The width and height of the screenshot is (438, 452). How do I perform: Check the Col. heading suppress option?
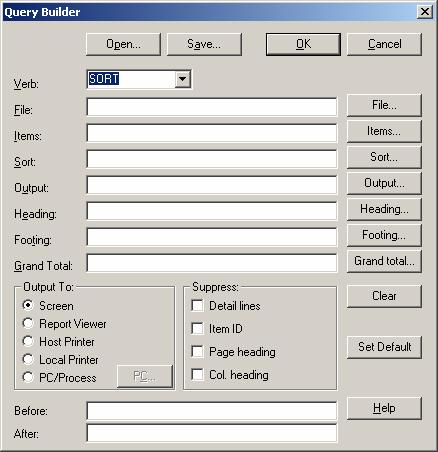197,375
